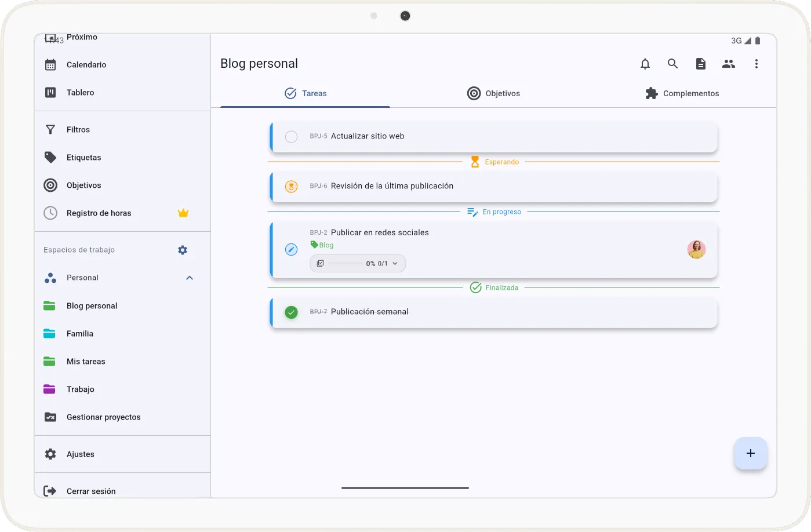Click the search magnifier icon
811x532 pixels.
coord(672,64)
